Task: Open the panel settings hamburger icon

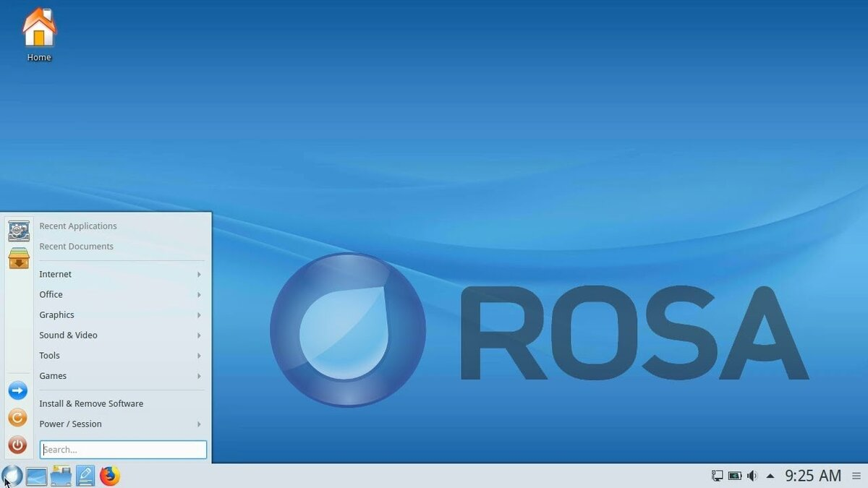Action: pos(856,476)
